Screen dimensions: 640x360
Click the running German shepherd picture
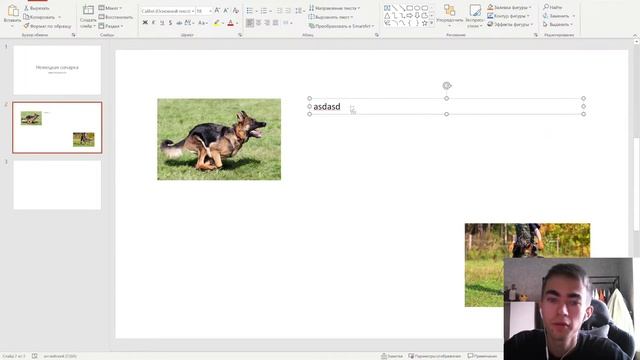coord(219,139)
